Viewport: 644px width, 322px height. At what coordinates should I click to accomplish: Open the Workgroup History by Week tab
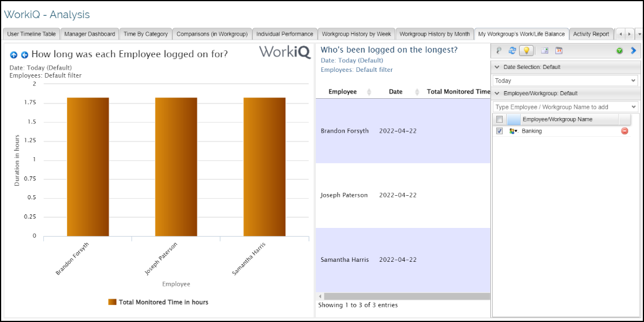click(356, 34)
